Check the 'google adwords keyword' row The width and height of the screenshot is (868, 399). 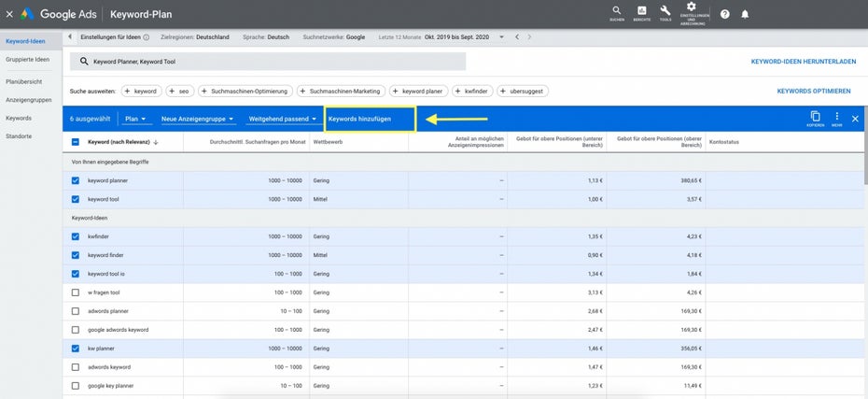coord(76,330)
